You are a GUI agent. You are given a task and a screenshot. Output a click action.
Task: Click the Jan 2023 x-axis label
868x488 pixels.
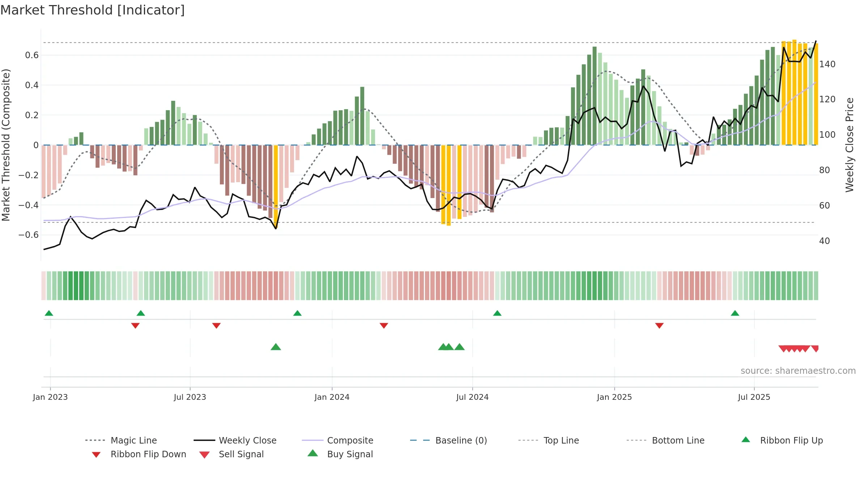50,397
